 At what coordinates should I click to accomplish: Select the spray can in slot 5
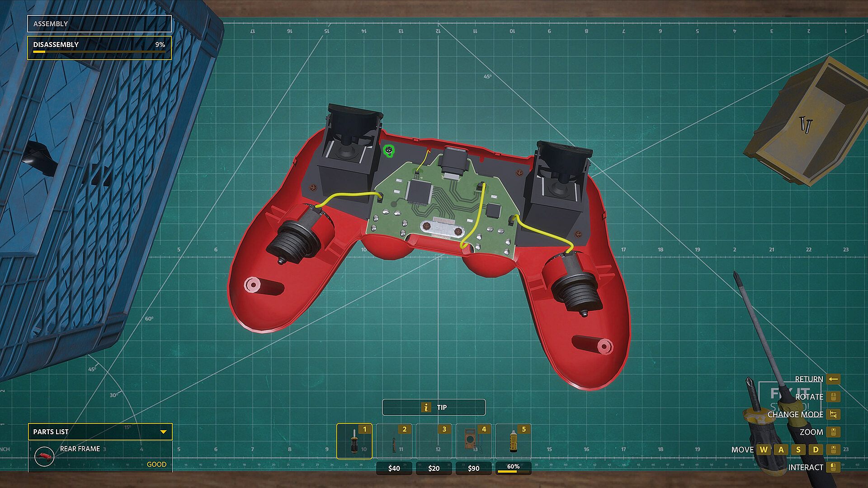click(513, 441)
